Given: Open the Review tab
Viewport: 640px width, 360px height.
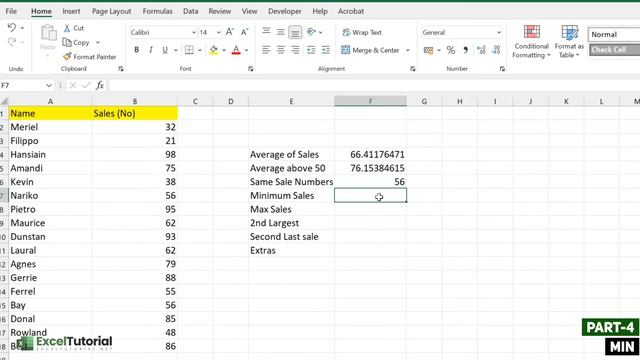Looking at the screenshot, I should [220, 11].
